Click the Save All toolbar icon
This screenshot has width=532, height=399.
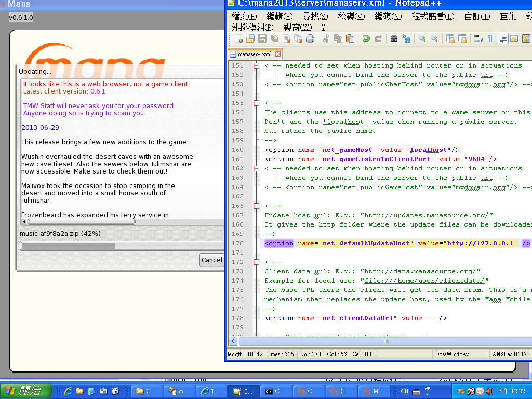point(274,38)
